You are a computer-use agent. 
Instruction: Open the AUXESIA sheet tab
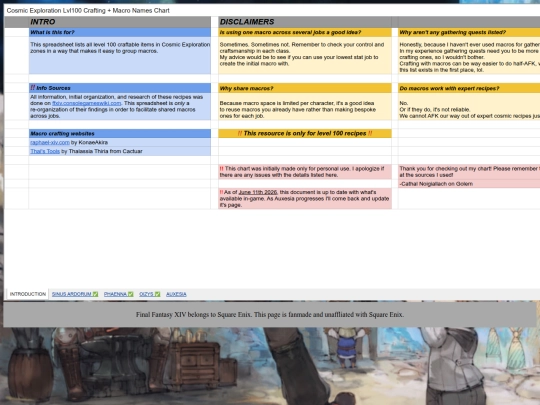pos(176,294)
